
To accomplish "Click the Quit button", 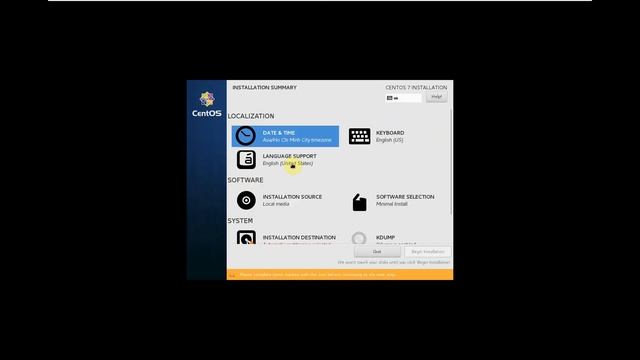I will pos(377,252).
